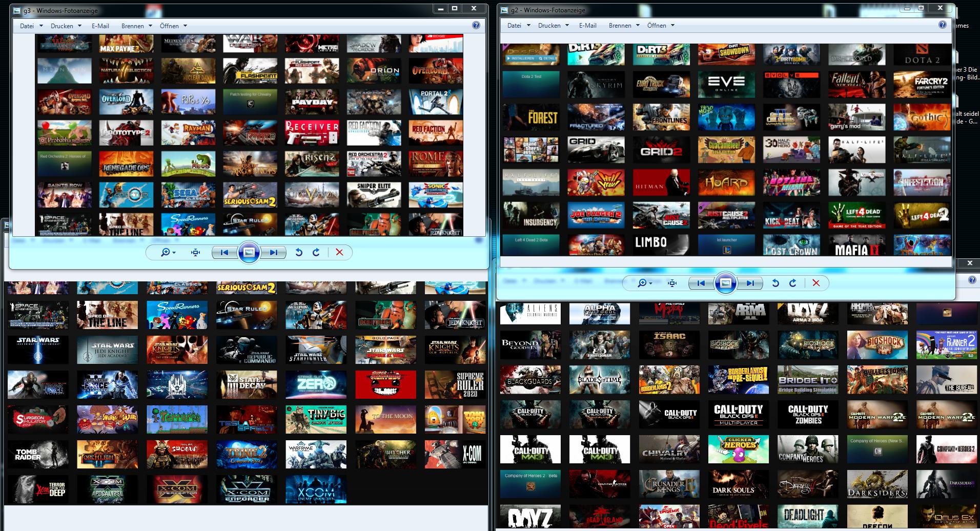
Task: Select the BioShock Infinite game tile
Action: click(877, 345)
